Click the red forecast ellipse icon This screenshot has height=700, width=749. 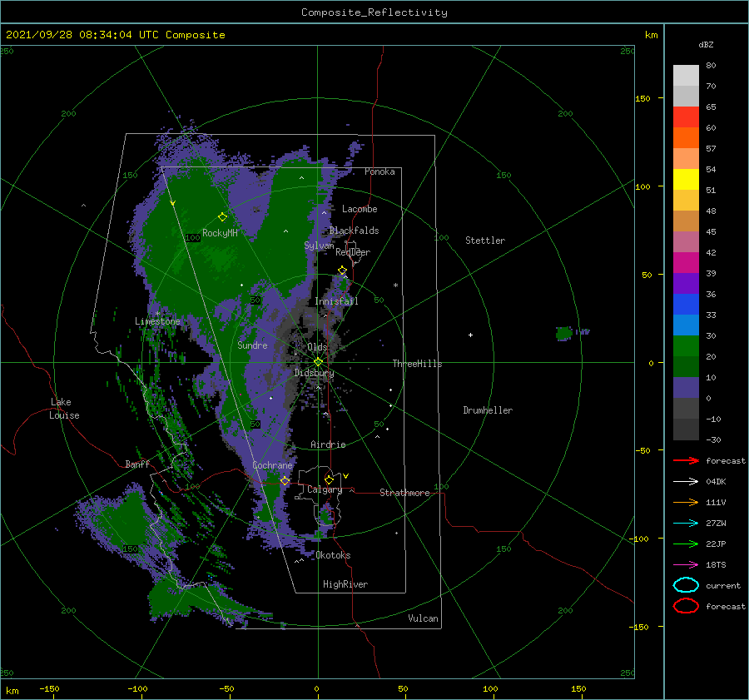(x=686, y=606)
